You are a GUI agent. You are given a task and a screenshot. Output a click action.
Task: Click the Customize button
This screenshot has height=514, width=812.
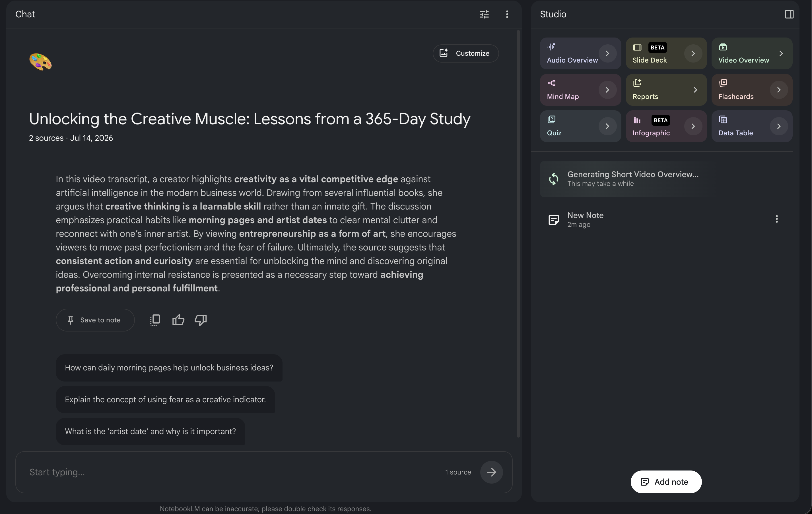[465, 53]
